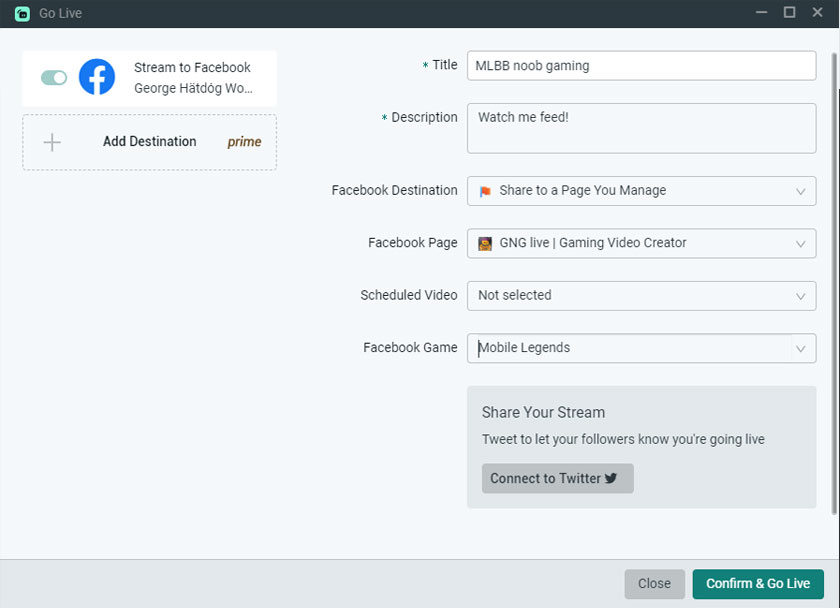The width and height of the screenshot is (840, 608).
Task: Click the Twitter bird icon
Action: (x=611, y=478)
